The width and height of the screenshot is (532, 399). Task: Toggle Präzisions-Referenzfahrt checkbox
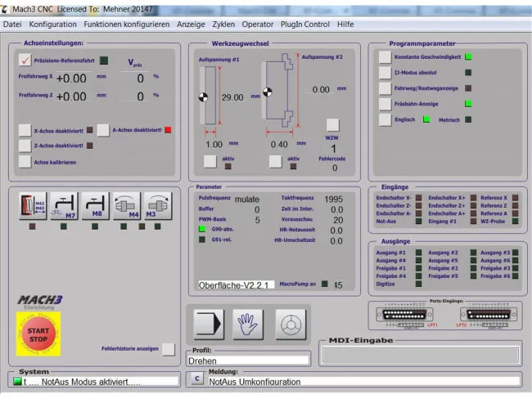click(x=25, y=61)
